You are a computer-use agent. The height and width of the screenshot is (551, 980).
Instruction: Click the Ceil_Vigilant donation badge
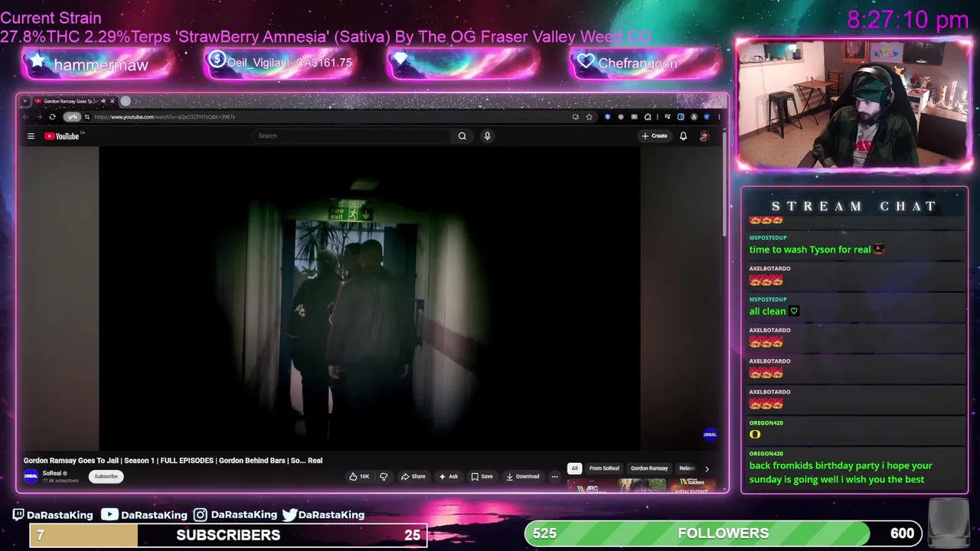coord(280,63)
